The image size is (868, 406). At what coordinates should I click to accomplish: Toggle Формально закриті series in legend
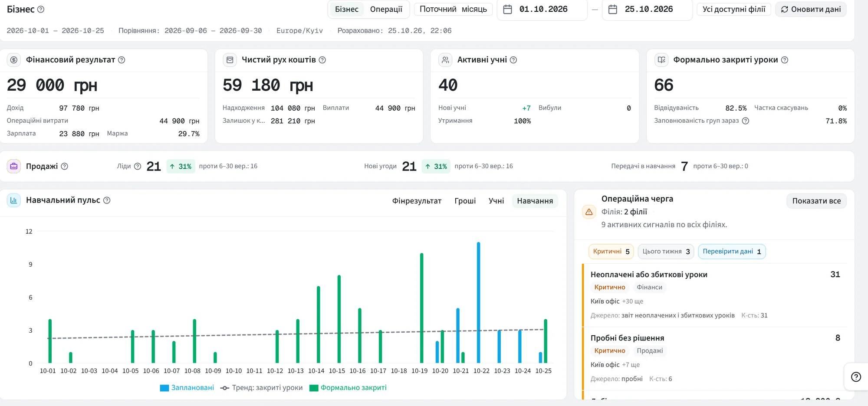[348, 387]
